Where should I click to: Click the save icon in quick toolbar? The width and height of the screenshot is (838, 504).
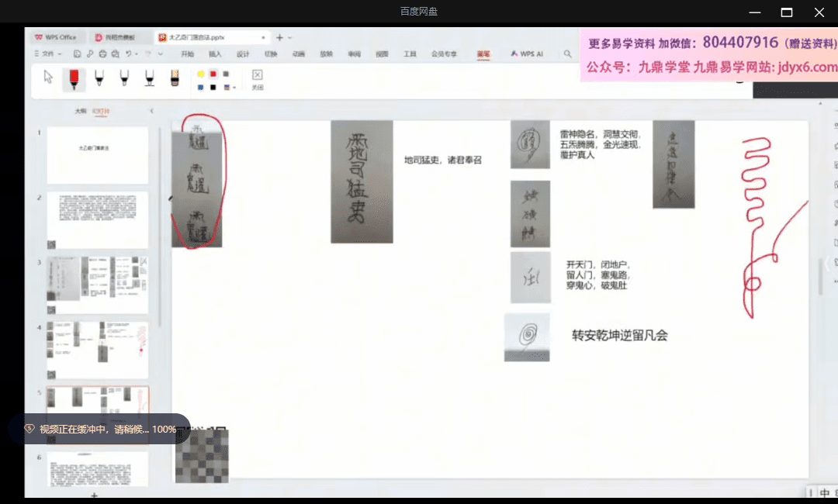click(77, 54)
